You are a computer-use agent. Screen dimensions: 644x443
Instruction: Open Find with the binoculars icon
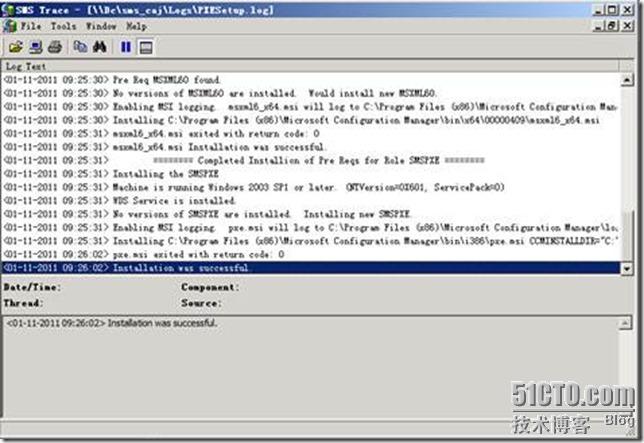(100, 47)
